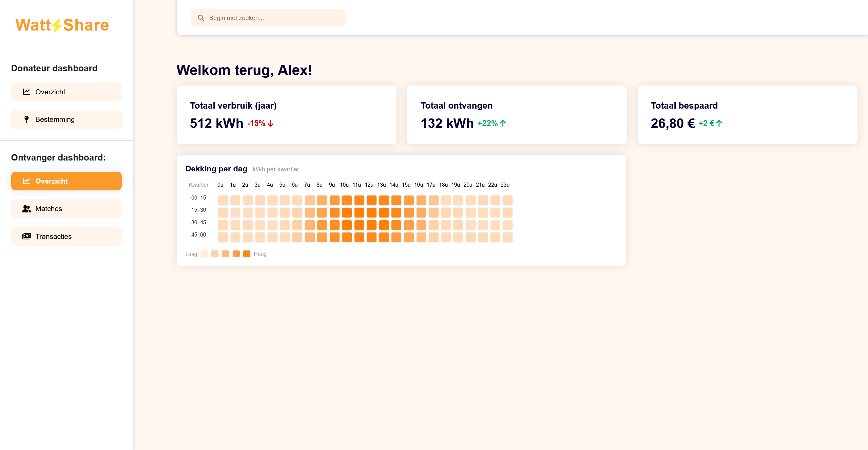
Task: Click the 12u heatmap cell in row 00–15
Action: [x=371, y=200]
